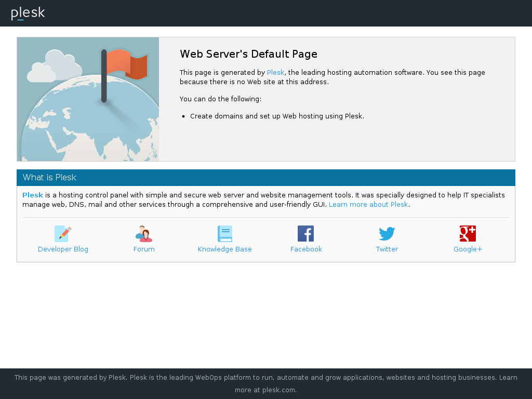Click the Plesk logo in the header
The width and height of the screenshot is (532, 399).
tap(28, 13)
